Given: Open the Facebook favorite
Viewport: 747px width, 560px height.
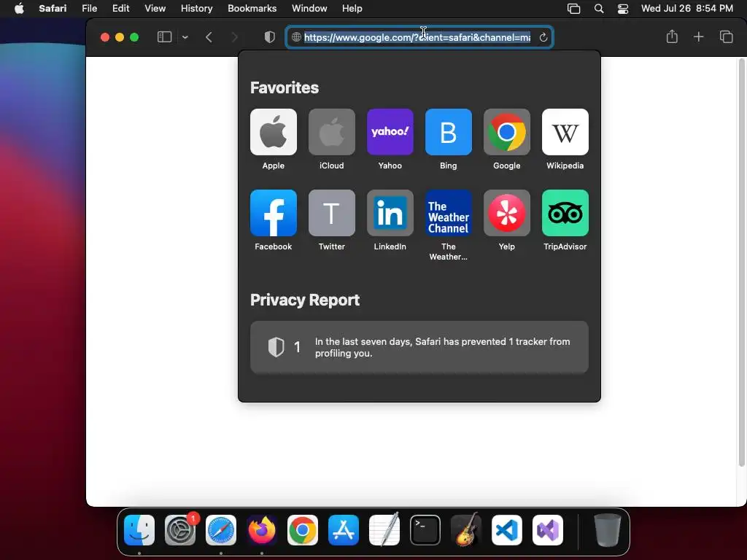Looking at the screenshot, I should tap(273, 213).
